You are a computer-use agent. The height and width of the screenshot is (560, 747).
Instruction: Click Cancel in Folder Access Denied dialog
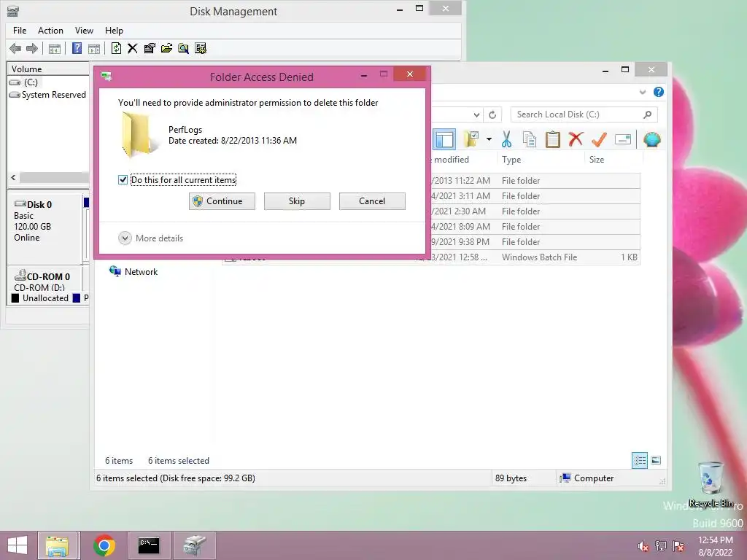pyautogui.click(x=372, y=201)
